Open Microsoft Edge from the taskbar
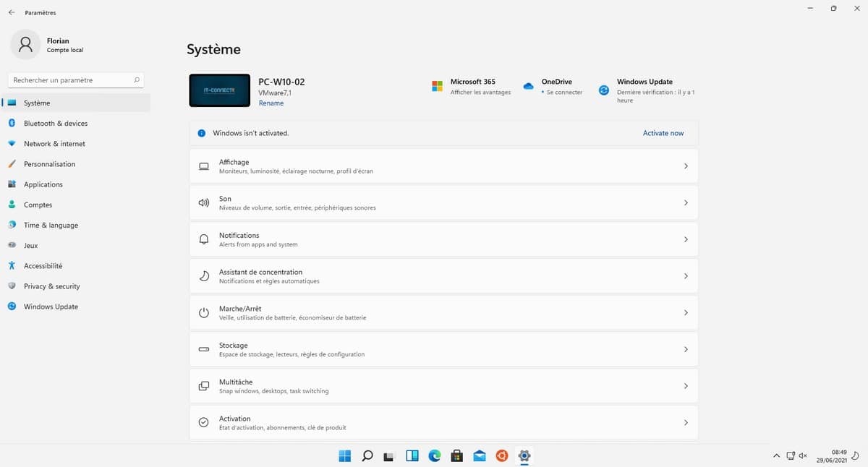Screen dimensions: 868x467 coord(434,455)
